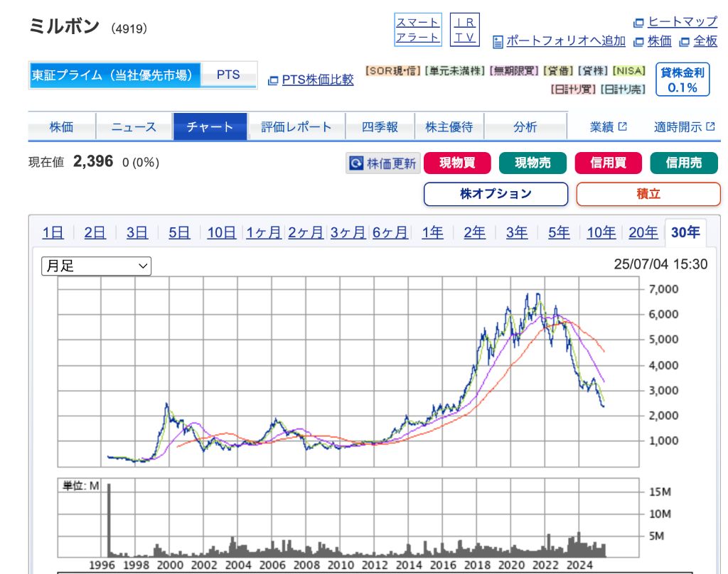Click popup icon before 全板
Screen dimensions: 728x574
click(685, 42)
